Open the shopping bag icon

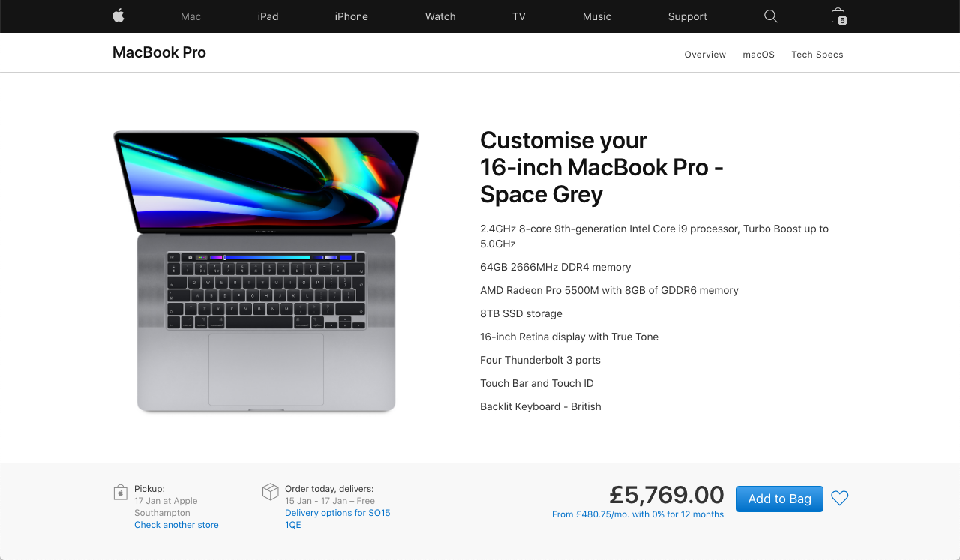(x=838, y=16)
